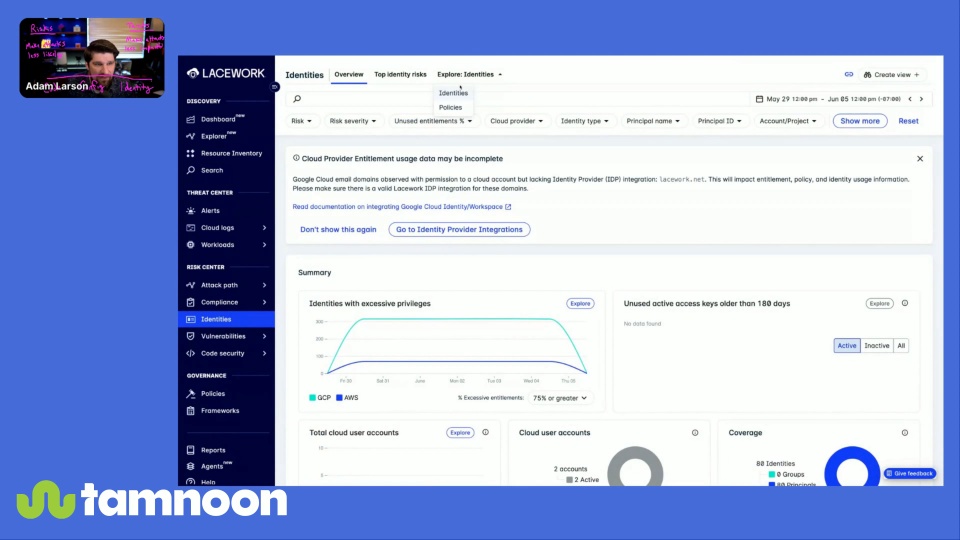Explore Identities with excessive privileges

pyautogui.click(x=580, y=304)
